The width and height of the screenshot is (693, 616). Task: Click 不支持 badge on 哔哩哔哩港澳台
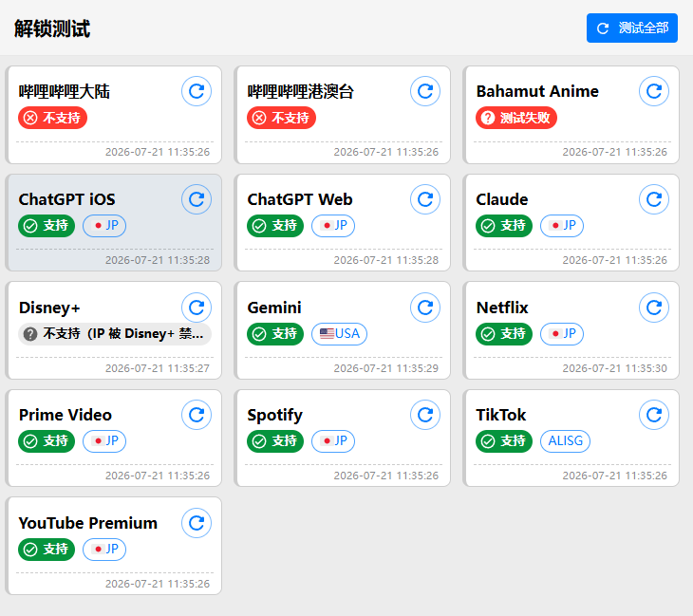pos(281,118)
